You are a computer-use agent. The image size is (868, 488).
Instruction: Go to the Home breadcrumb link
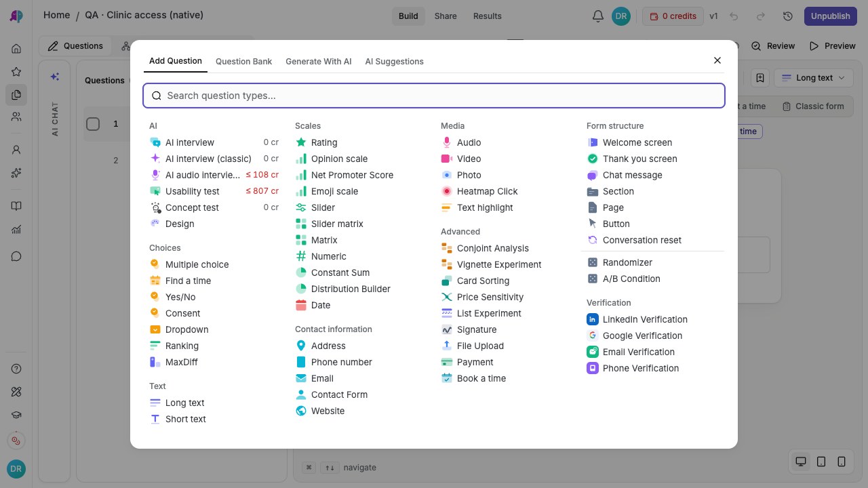(56, 15)
